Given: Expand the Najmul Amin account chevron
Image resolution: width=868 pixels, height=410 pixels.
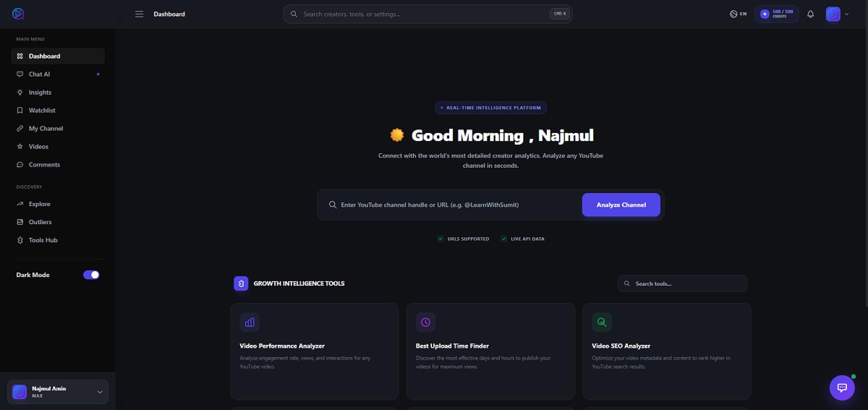Looking at the screenshot, I should pyautogui.click(x=100, y=392).
